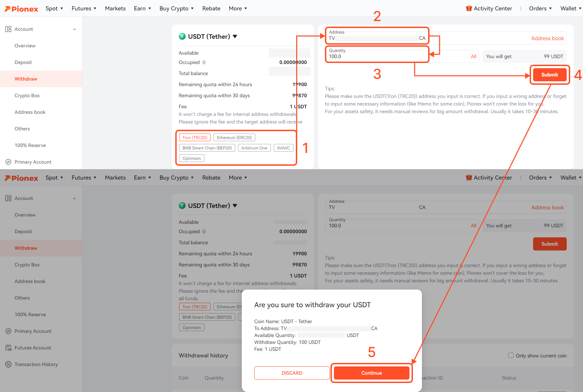Open Address book link beside lower address field
This screenshot has height=392, width=583.
point(547,208)
